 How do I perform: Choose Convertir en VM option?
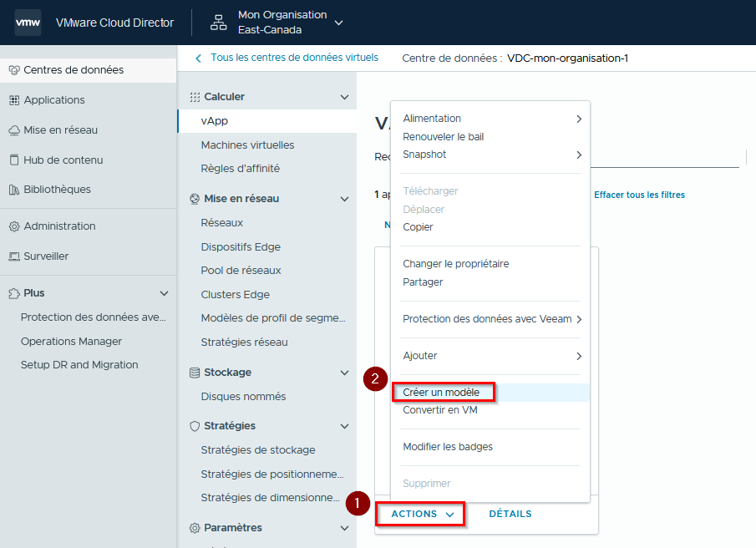[x=439, y=410]
